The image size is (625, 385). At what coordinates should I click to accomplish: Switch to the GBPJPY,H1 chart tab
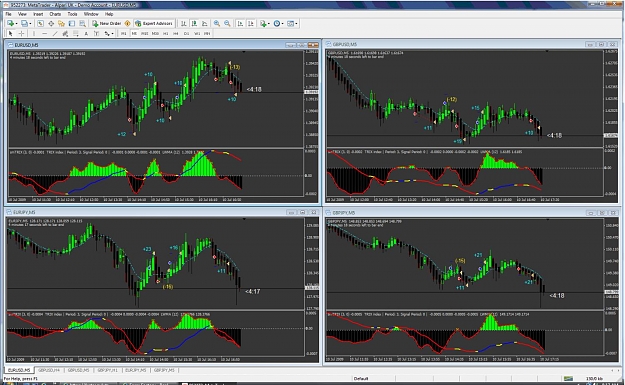pyautogui.click(x=107, y=370)
